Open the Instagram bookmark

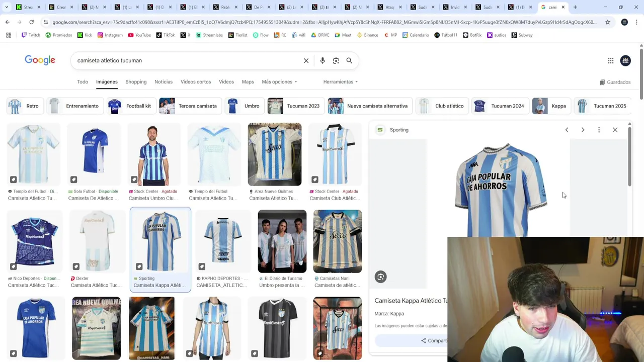(x=110, y=35)
